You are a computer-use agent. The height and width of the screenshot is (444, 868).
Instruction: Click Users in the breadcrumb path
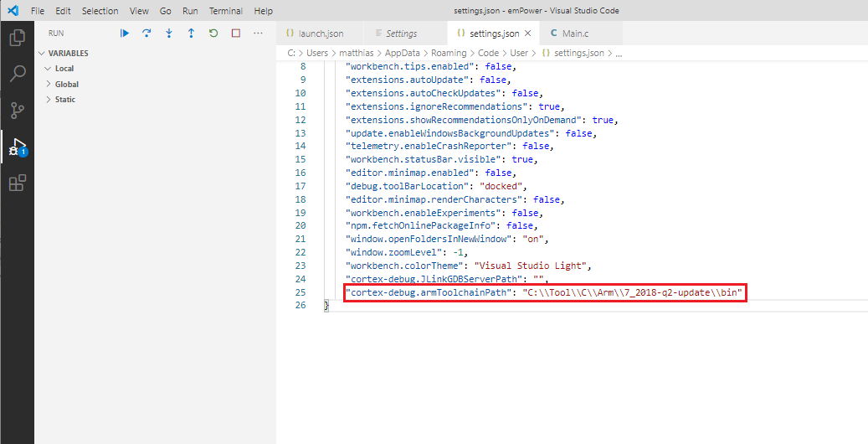click(317, 54)
